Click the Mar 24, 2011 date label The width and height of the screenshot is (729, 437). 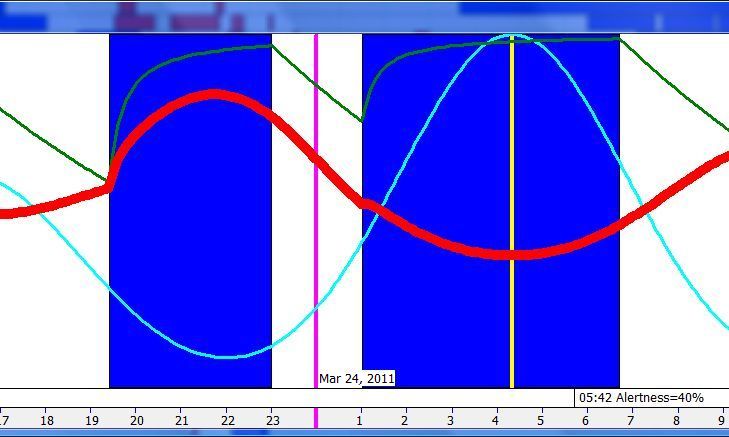[x=357, y=378]
